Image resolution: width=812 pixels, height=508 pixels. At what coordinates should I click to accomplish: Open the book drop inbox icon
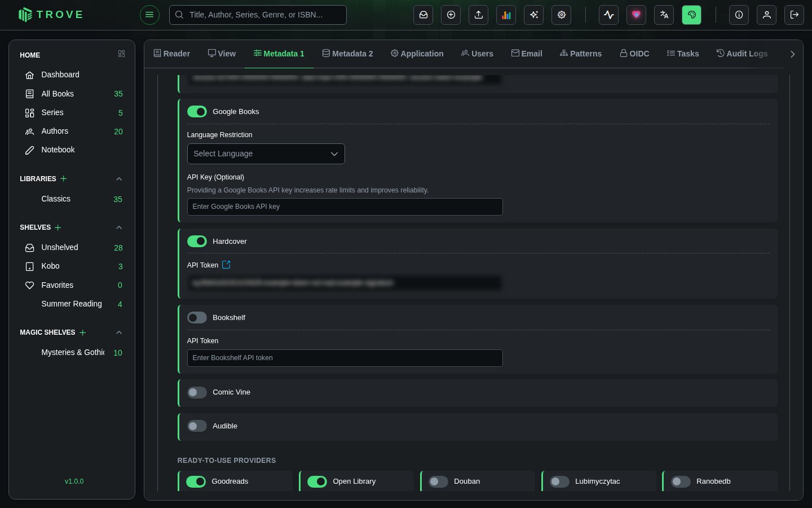point(423,15)
